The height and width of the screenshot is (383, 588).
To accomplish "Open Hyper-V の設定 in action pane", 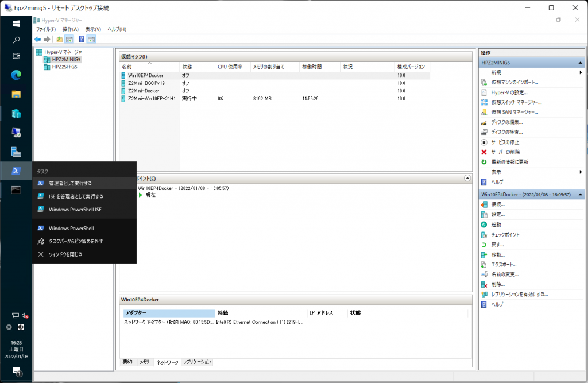I will [509, 92].
